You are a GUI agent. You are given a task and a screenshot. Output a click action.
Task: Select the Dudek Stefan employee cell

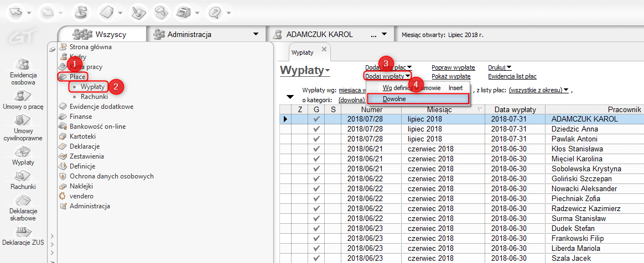595,228
